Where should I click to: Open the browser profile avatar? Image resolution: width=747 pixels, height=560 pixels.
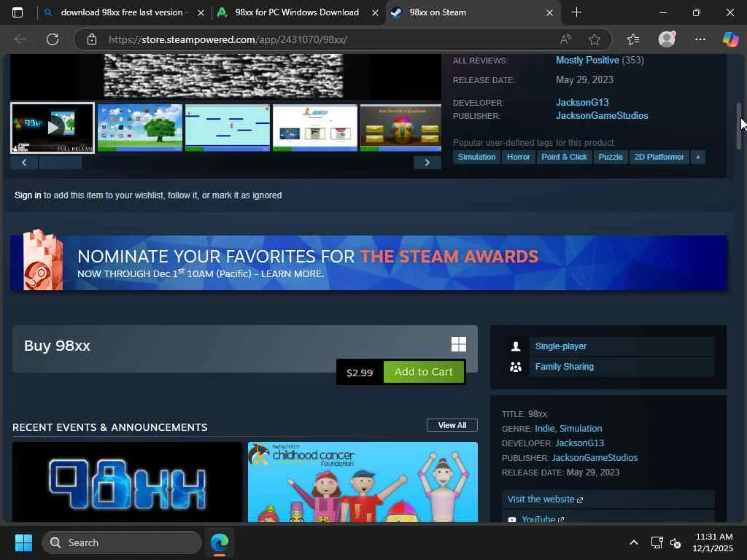(x=667, y=39)
